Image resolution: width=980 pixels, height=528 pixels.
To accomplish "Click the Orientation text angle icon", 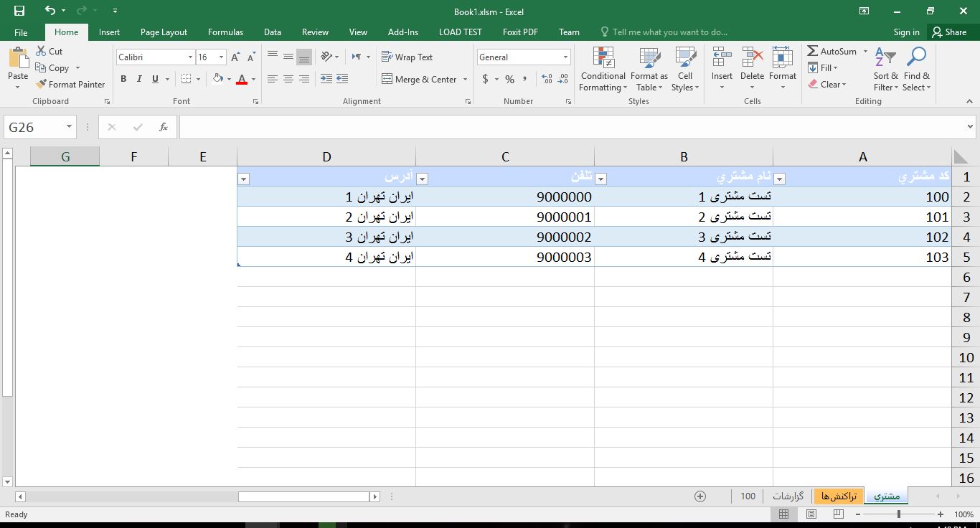I will click(x=326, y=57).
